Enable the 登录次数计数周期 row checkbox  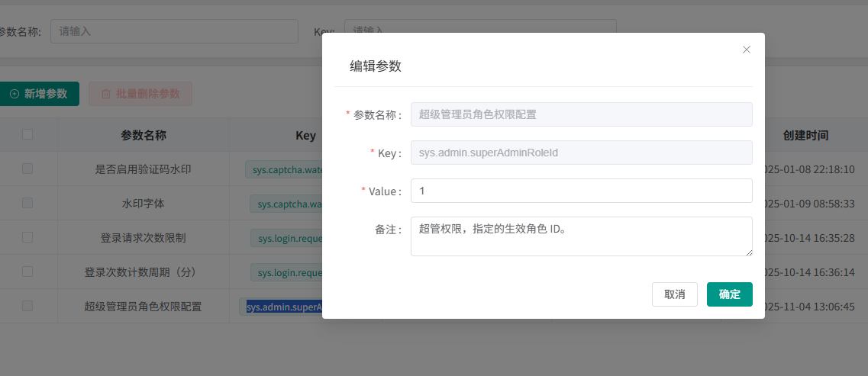[x=27, y=272]
